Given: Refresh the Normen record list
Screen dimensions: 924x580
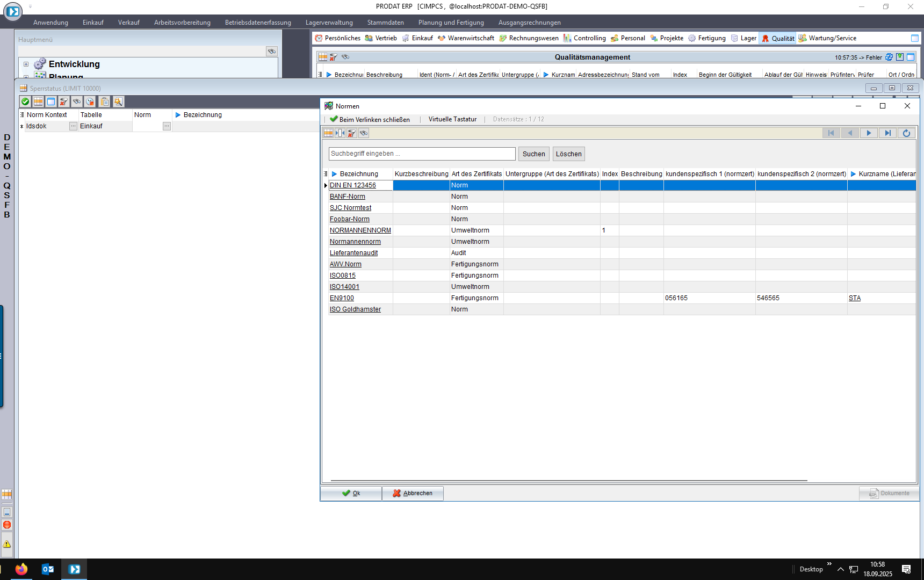Looking at the screenshot, I should (x=906, y=133).
